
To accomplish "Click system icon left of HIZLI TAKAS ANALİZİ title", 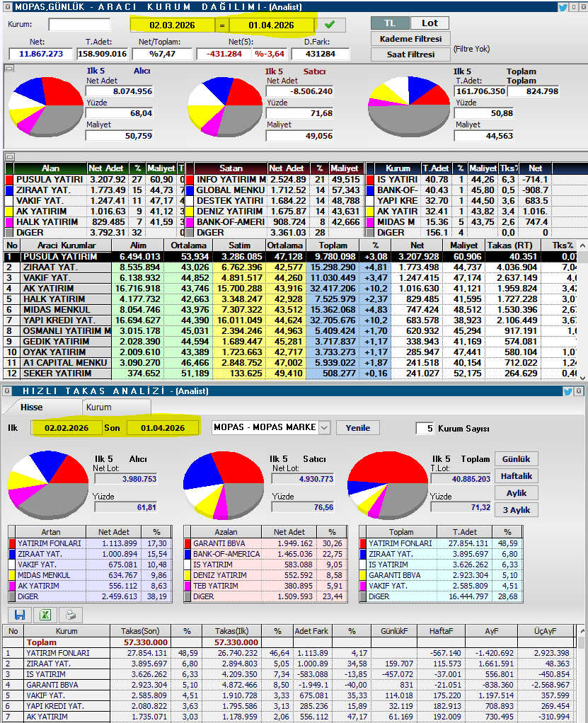I will point(7,391).
